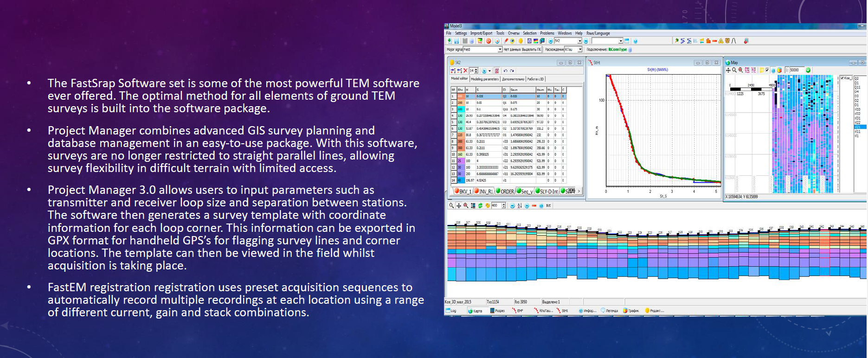Select the pan tool in Map toolbar

point(728,70)
